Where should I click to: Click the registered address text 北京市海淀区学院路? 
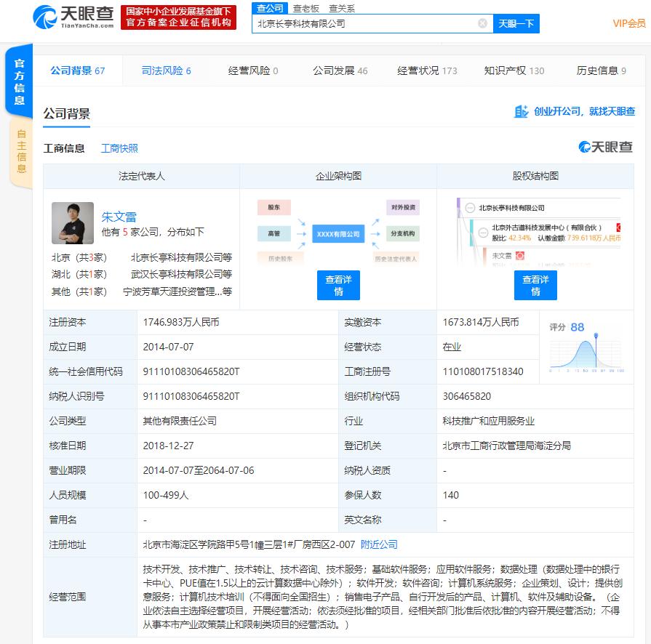249,544
